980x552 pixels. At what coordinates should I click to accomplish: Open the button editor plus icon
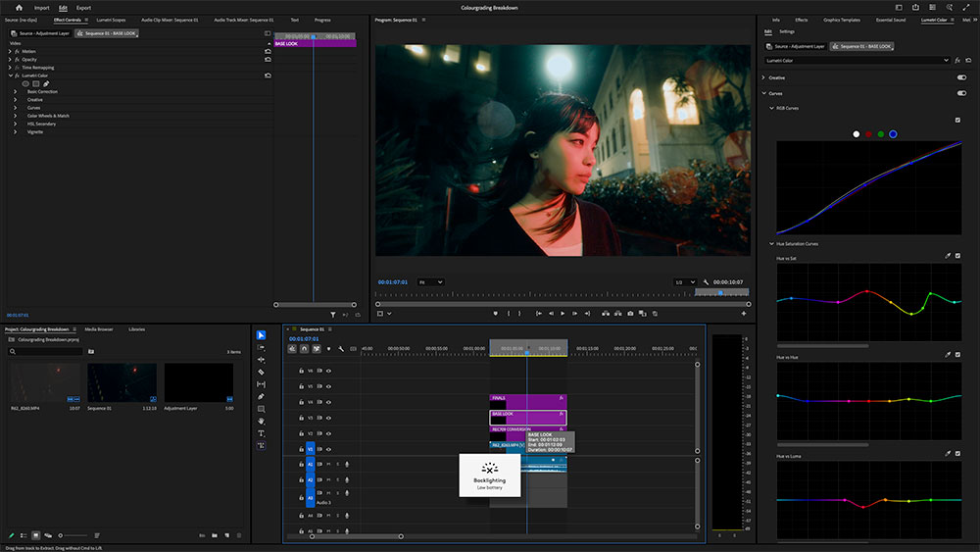743,313
